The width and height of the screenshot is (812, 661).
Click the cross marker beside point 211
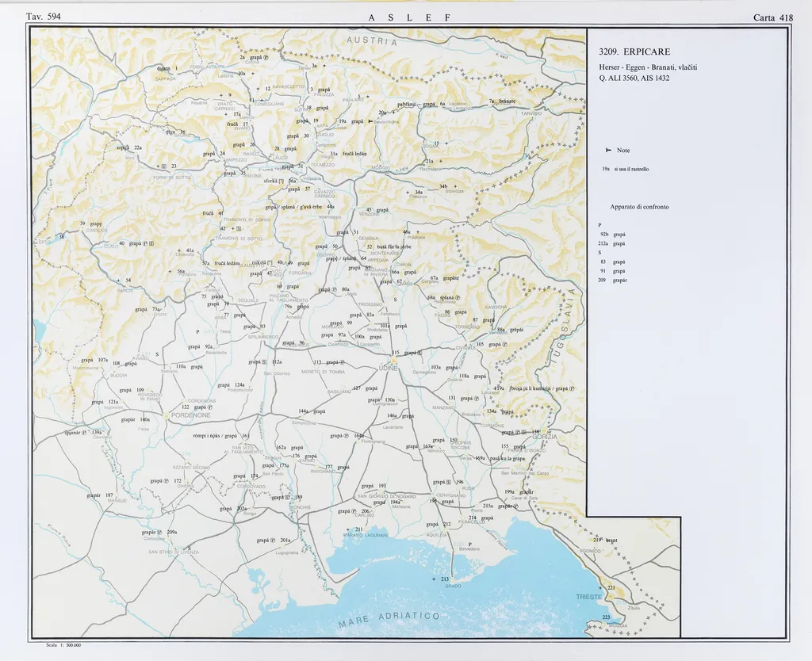[x=347, y=529]
